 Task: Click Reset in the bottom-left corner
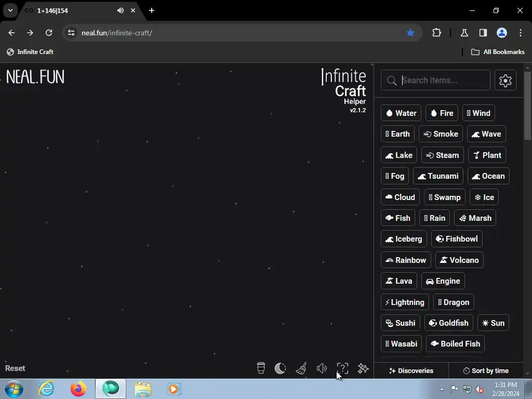[15, 368]
